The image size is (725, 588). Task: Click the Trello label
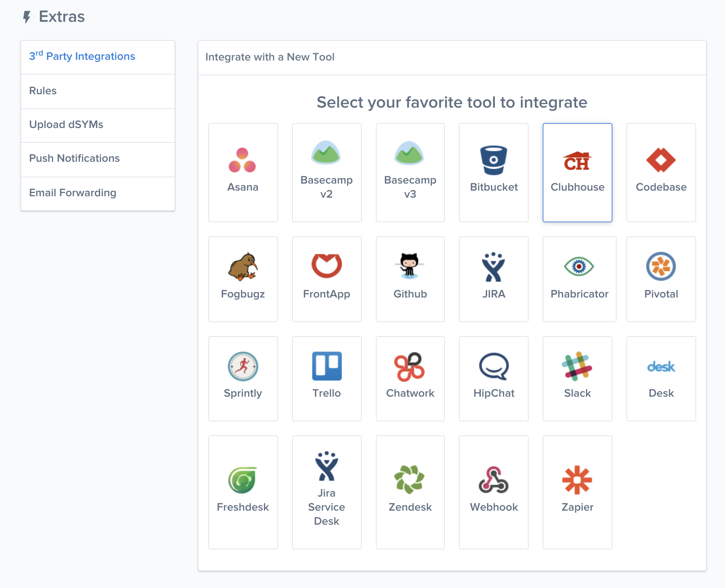coord(326,393)
